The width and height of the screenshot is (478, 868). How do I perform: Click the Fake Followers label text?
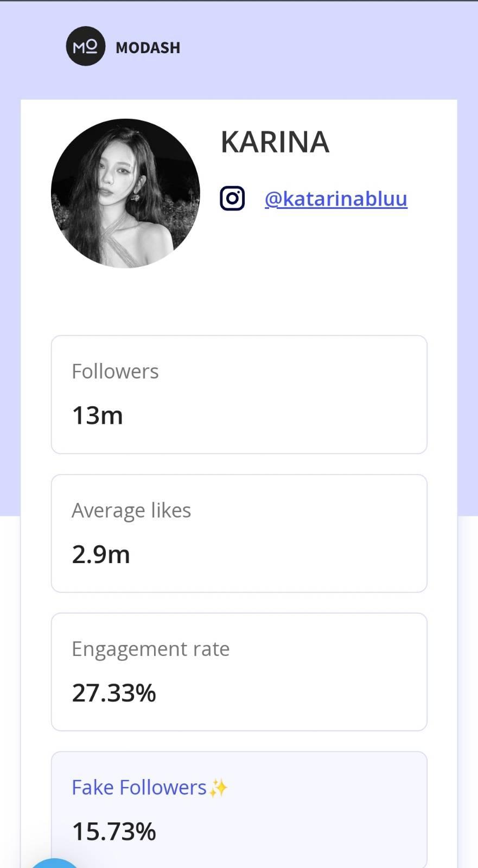(x=139, y=788)
